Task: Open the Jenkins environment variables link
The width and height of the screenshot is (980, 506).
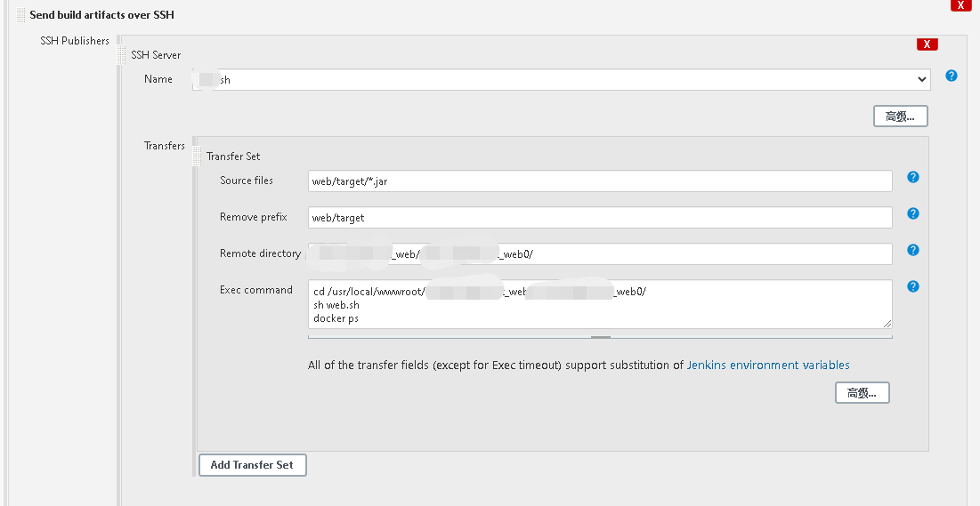Action: coord(768,365)
